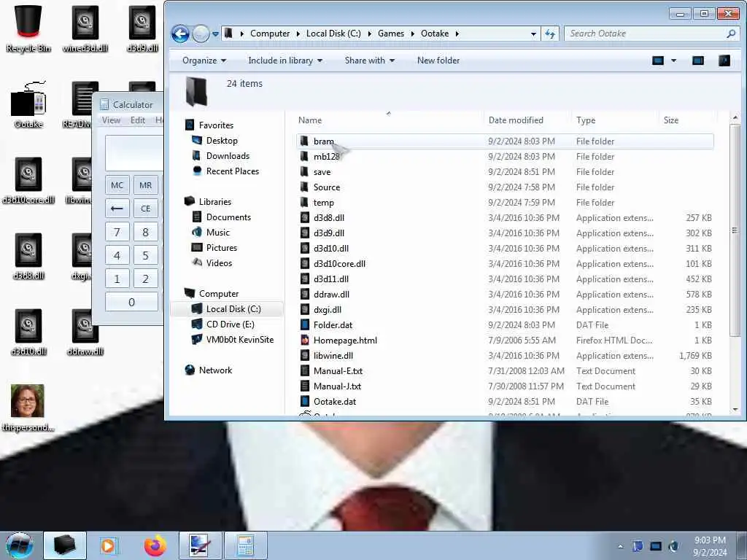Select the d3d11.dll file in list

pos(331,279)
